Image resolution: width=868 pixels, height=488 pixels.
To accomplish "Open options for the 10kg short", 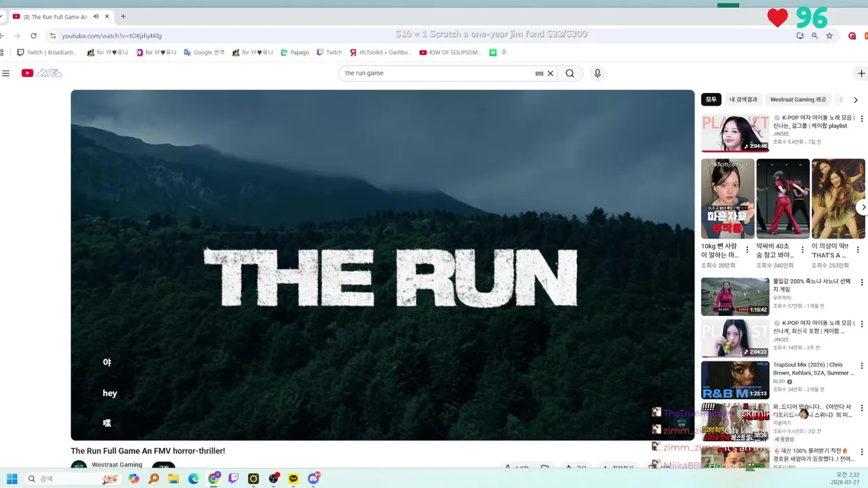I will pos(747,249).
